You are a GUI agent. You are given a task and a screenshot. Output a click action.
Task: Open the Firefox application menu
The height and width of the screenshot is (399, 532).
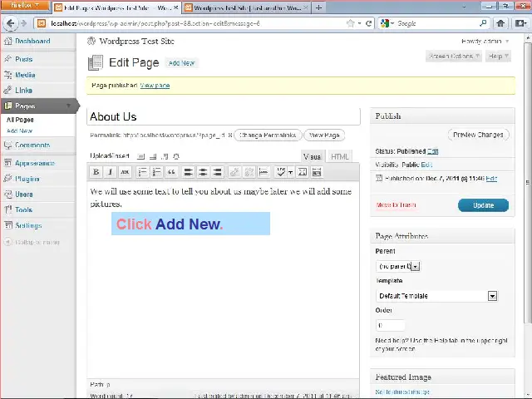point(25,5)
